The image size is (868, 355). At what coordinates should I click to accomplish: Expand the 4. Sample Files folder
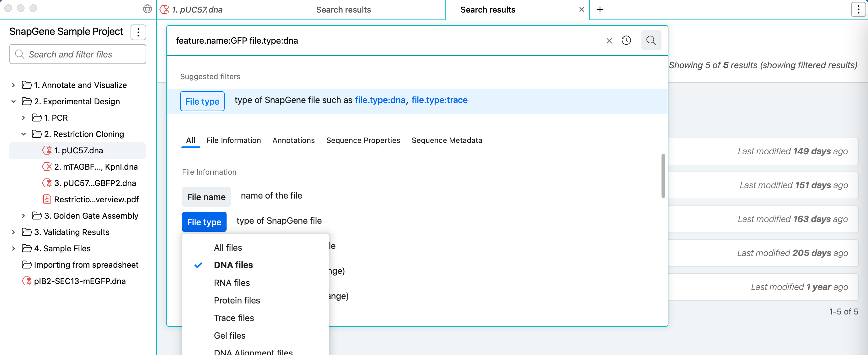coord(13,248)
